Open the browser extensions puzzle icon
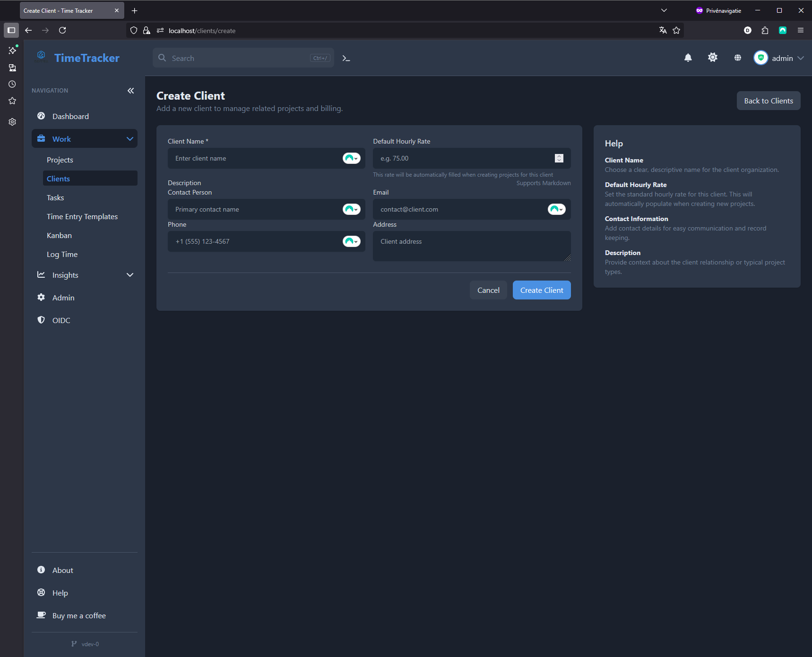Viewport: 812px width, 657px height. point(765,30)
